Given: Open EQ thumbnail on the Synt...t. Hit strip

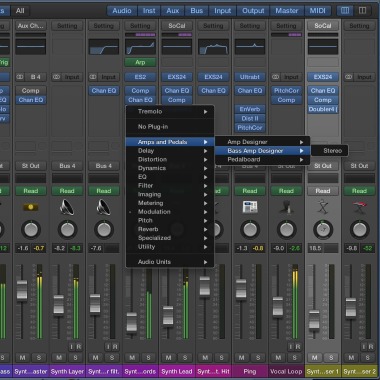Looking at the screenshot, I should (x=213, y=47).
